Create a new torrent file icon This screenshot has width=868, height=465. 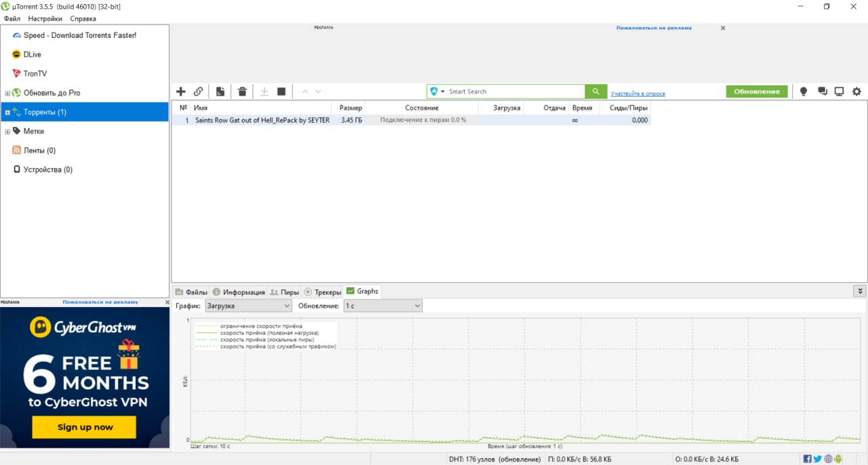[220, 92]
